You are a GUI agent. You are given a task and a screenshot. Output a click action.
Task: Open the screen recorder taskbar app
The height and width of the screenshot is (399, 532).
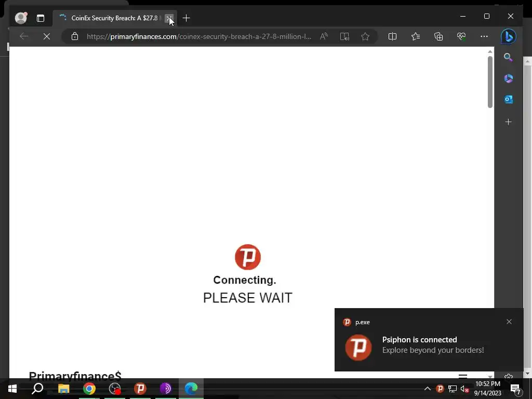(x=115, y=389)
